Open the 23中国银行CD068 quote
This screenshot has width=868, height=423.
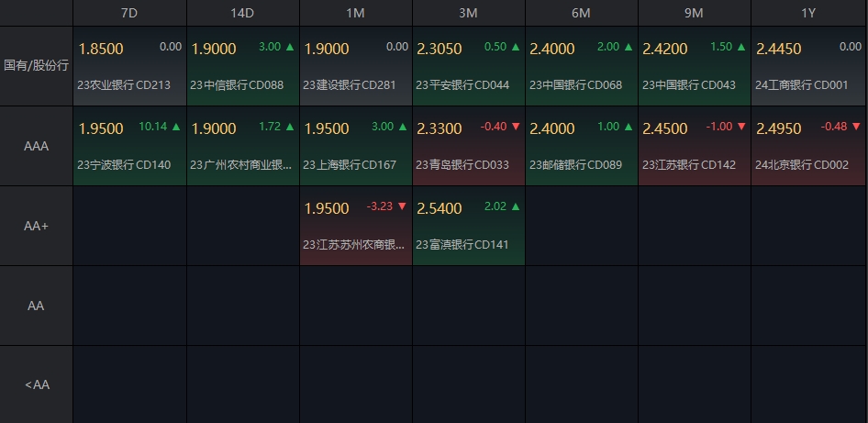pos(581,66)
